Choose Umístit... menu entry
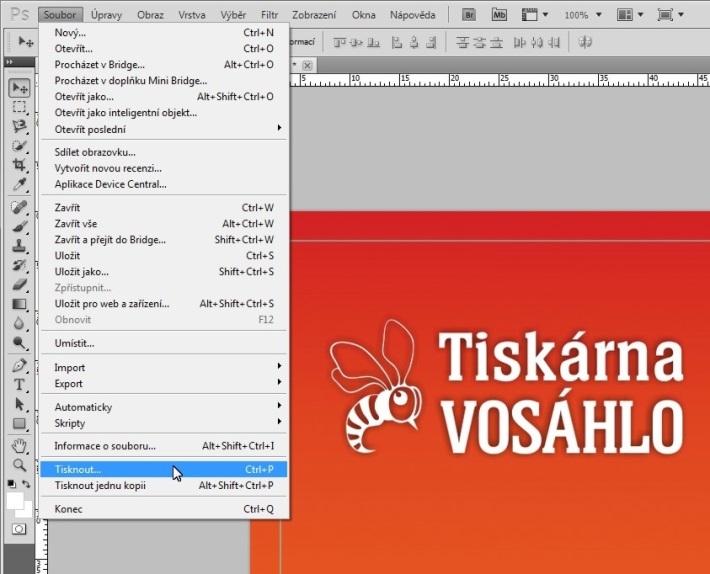Screen dimensions: 710x574 click(x=164, y=343)
